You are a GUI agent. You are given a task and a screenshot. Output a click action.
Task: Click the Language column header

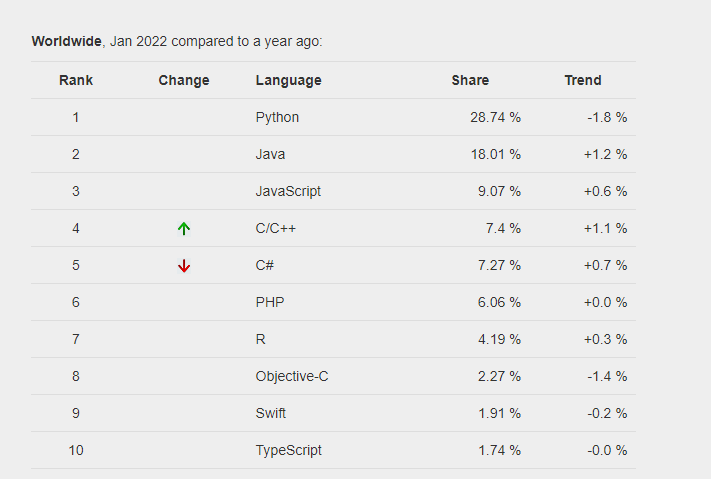pos(289,80)
